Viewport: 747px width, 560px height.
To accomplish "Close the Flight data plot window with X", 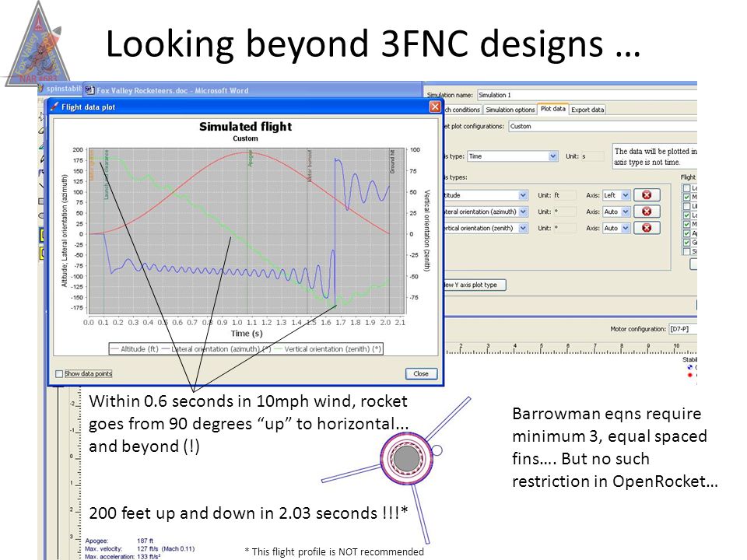I will point(435,107).
